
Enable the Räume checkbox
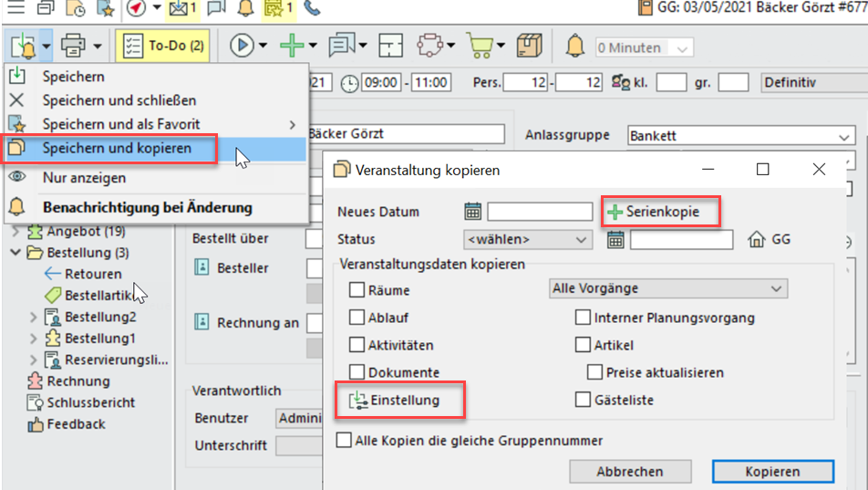[x=357, y=290]
